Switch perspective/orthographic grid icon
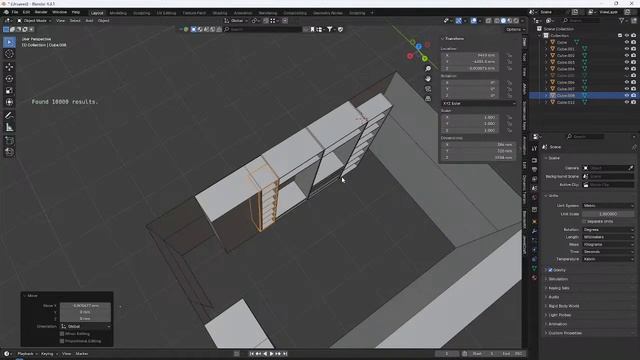The image size is (640, 360). point(428,98)
